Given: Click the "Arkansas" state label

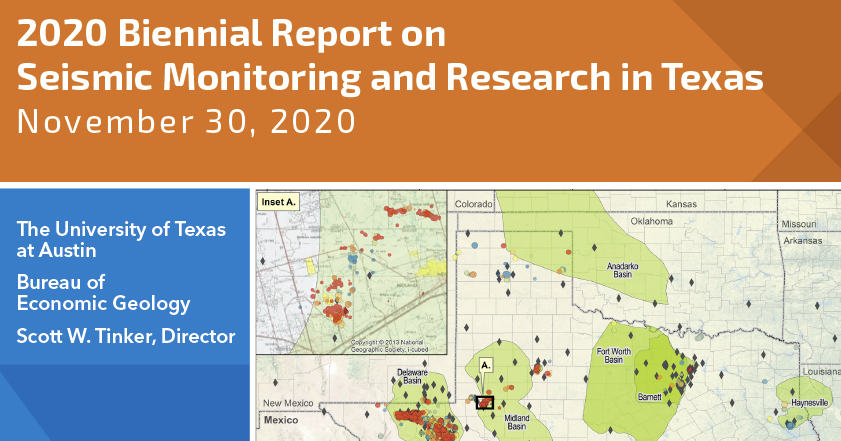Looking at the screenshot, I should tap(803, 240).
